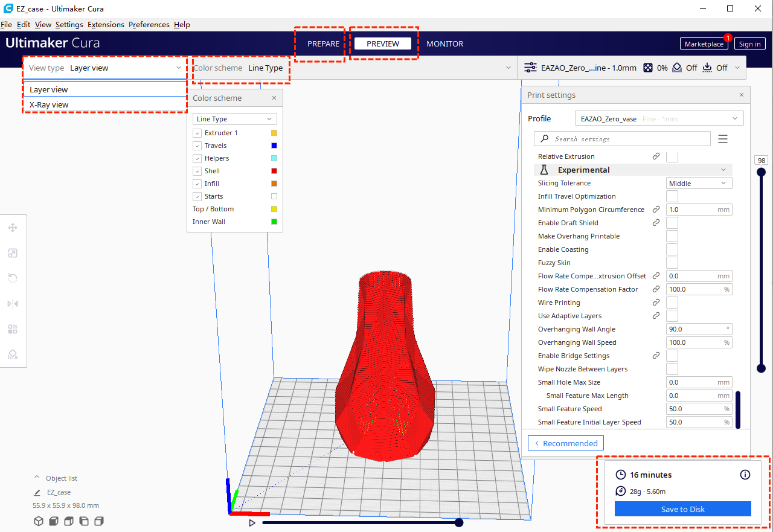
Task: Open the Marketplace
Action: 704,44
